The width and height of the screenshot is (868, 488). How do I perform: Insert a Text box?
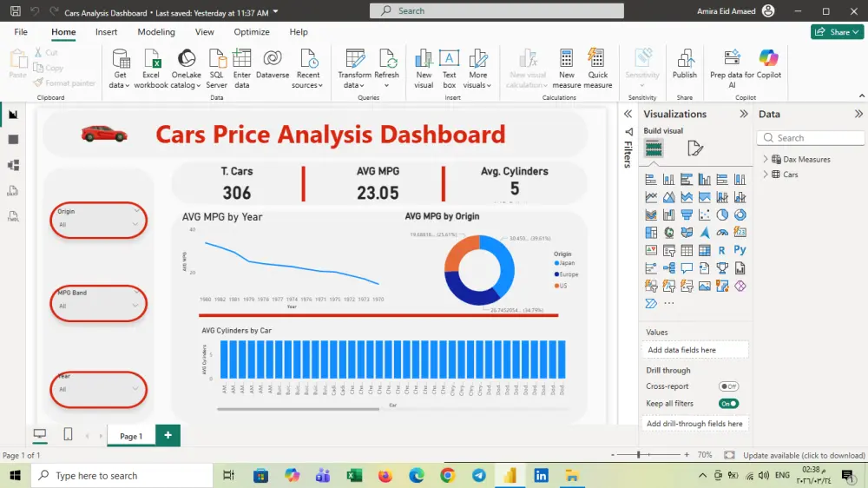pos(449,69)
